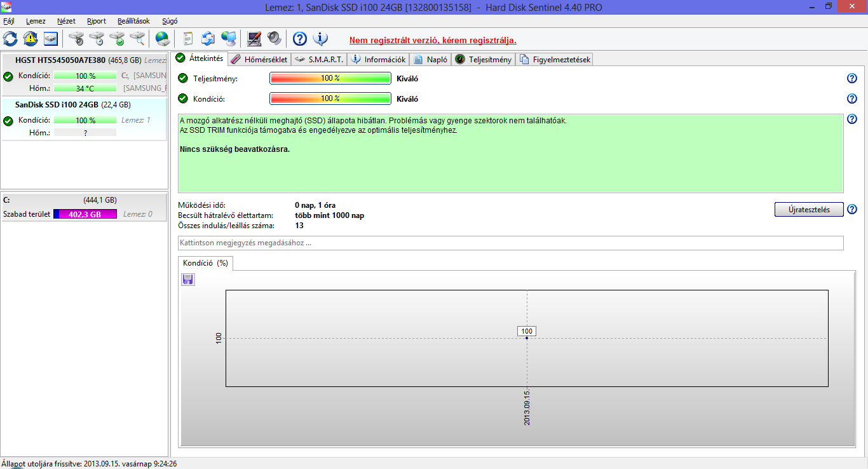Click the SanDisk disk's 100 % Kondíció bar

coord(85,120)
